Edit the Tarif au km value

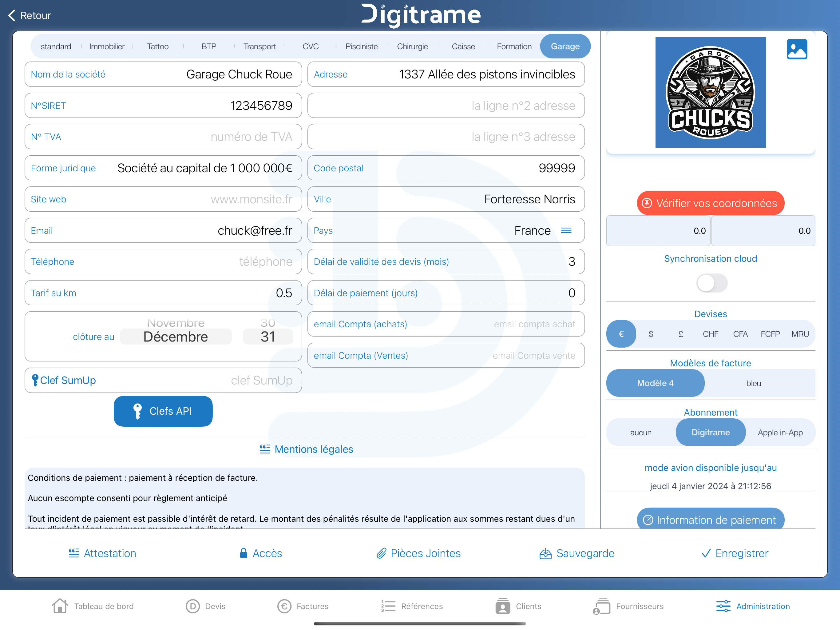click(163, 293)
